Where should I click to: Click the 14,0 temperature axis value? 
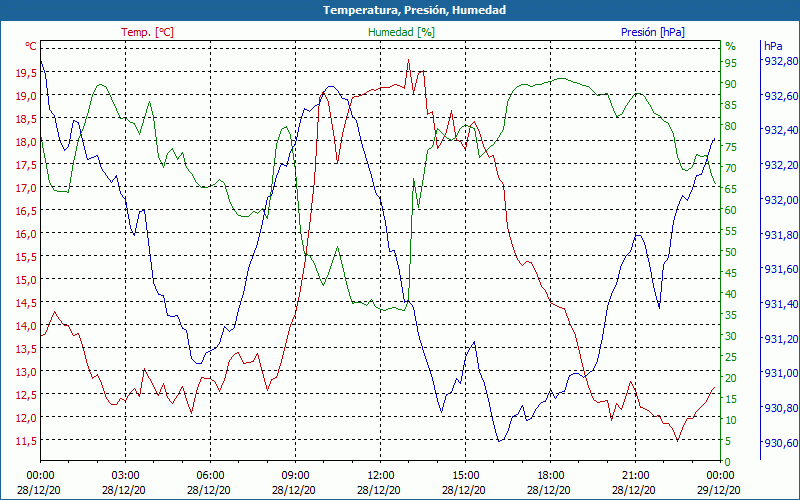click(26, 326)
